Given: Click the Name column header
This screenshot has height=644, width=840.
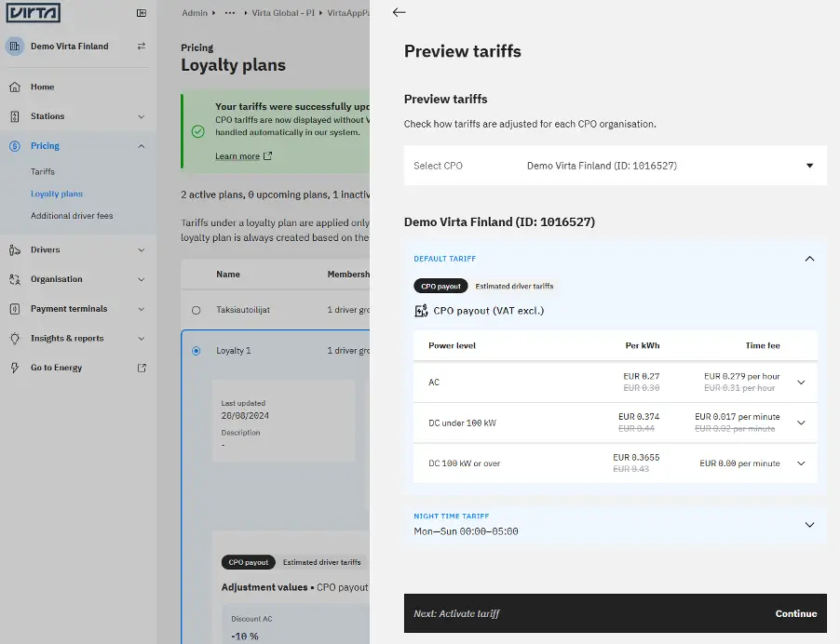Looking at the screenshot, I should click(228, 275).
